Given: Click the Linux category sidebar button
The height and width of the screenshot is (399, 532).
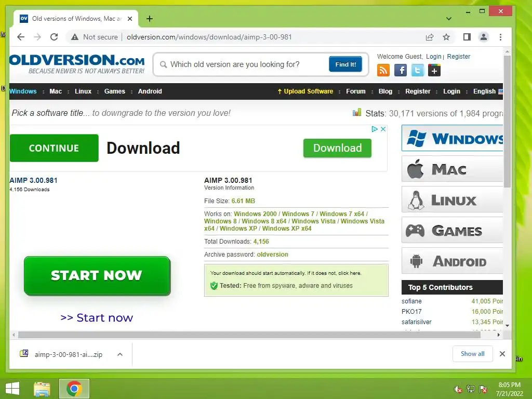Looking at the screenshot, I should click(x=452, y=199).
